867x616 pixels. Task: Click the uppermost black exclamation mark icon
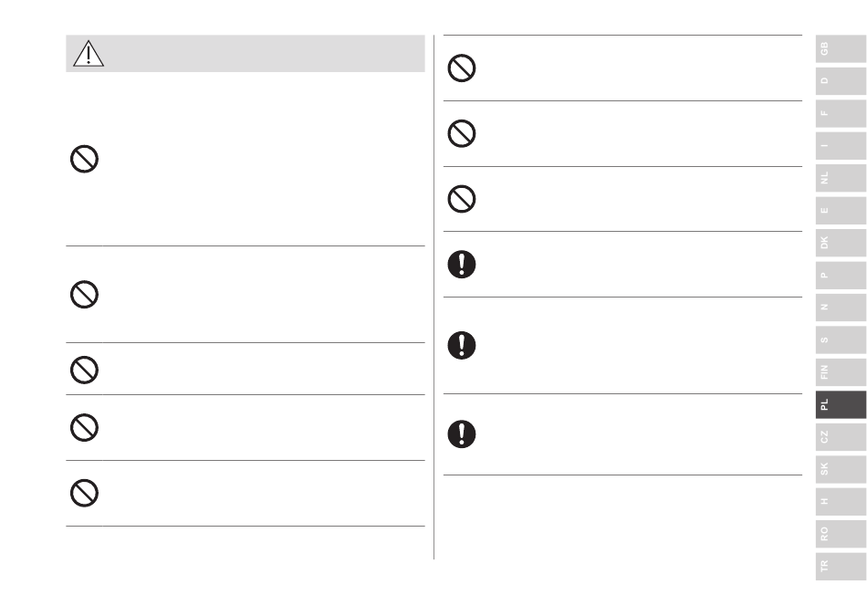tap(462, 265)
